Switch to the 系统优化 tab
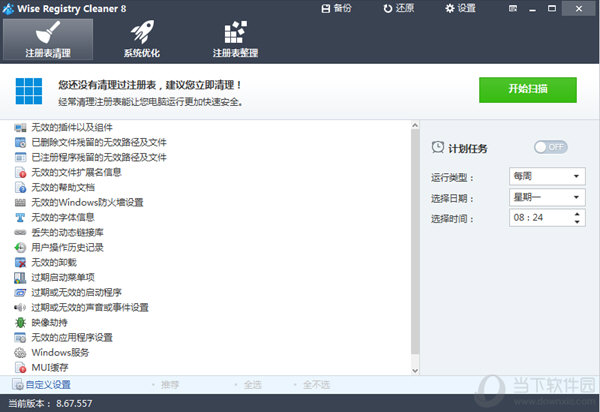Viewport: 600px width, 412px height. 142,39
